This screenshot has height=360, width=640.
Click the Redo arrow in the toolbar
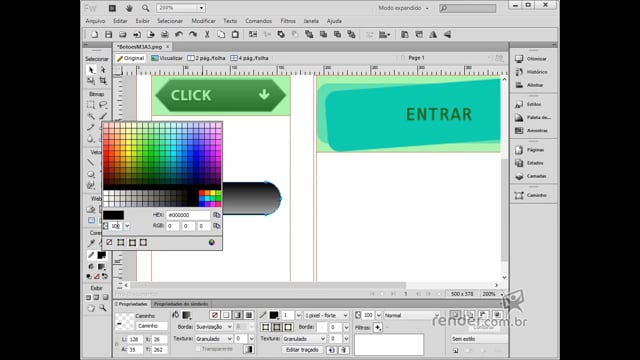click(x=193, y=35)
